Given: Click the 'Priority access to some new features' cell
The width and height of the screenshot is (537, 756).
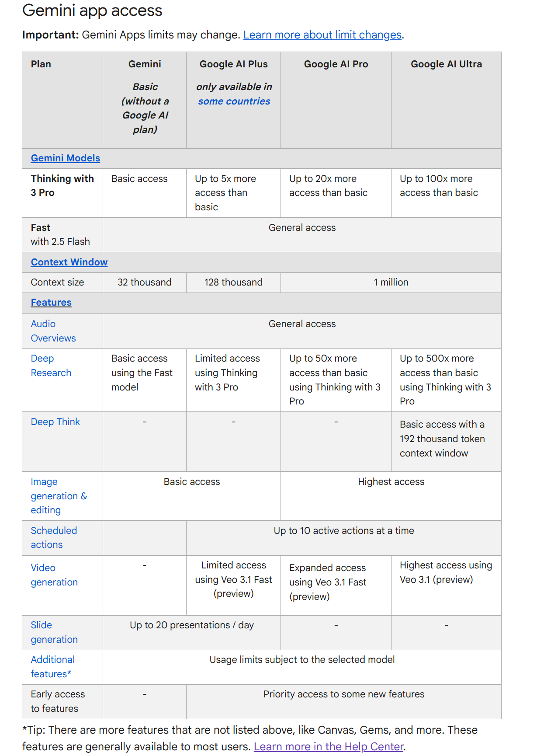Looking at the screenshot, I should point(343,694).
